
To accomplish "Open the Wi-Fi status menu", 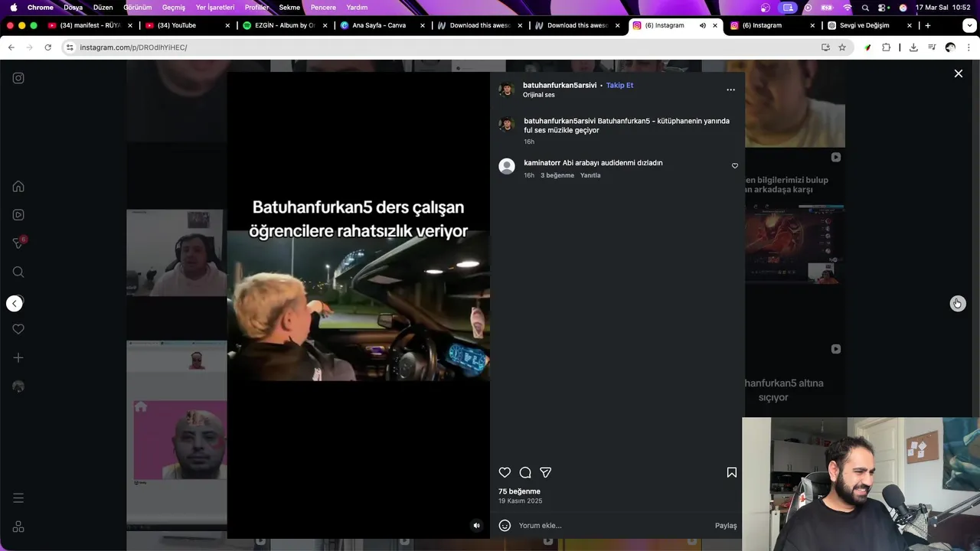I will tap(848, 8).
